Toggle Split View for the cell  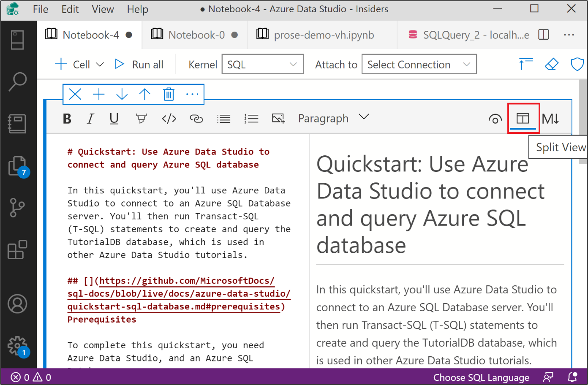click(x=523, y=119)
